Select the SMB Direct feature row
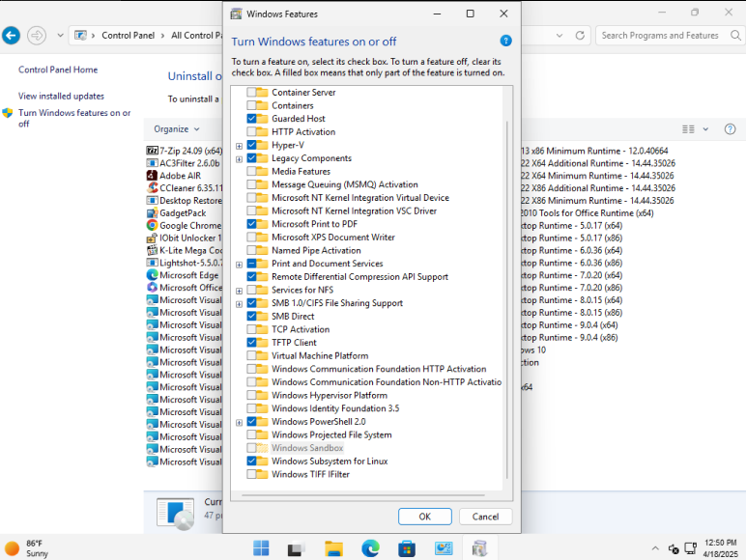746x560 pixels. tap(293, 316)
